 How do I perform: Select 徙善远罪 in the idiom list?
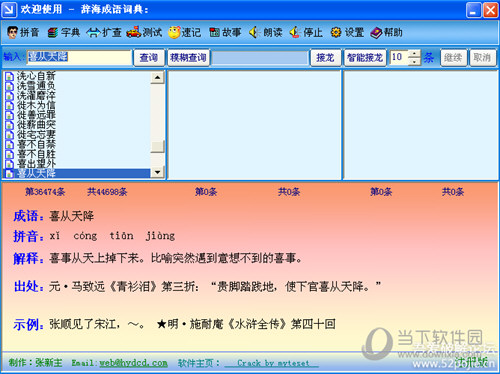pos(36,115)
